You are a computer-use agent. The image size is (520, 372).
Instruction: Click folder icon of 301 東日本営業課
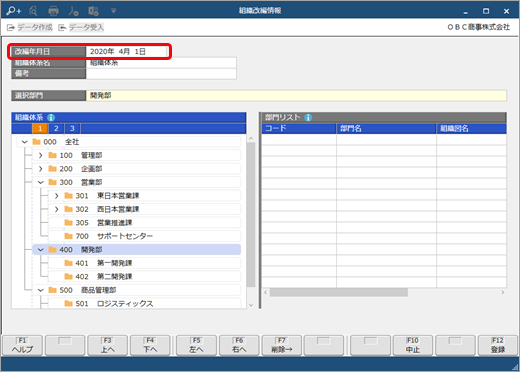click(68, 196)
